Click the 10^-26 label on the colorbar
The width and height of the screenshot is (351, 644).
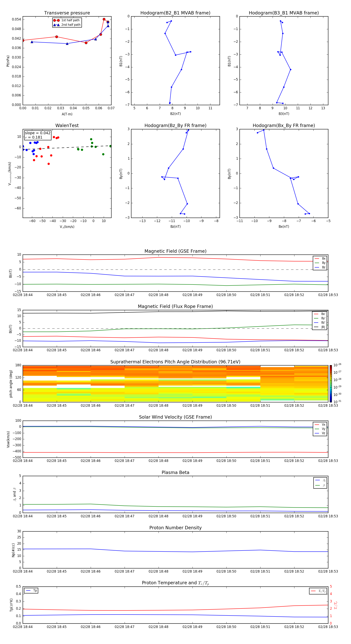click(x=337, y=365)
